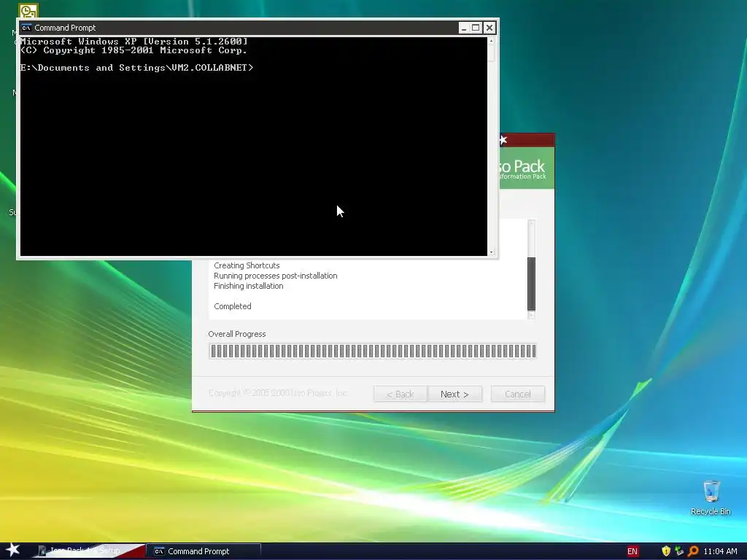The width and height of the screenshot is (747, 560).
Task: Click the 11:04 AM clock
Action: 720,551
